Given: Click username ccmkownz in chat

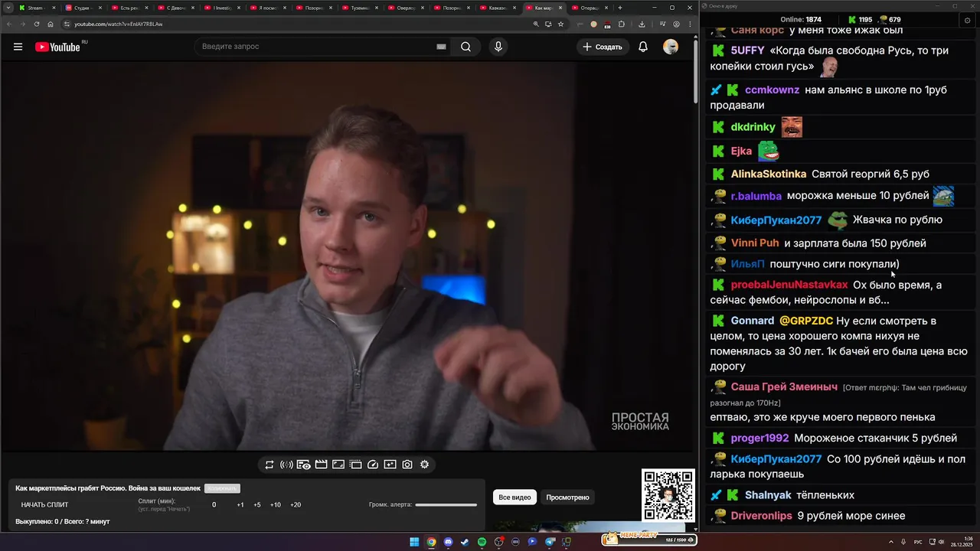Looking at the screenshot, I should [x=772, y=90].
